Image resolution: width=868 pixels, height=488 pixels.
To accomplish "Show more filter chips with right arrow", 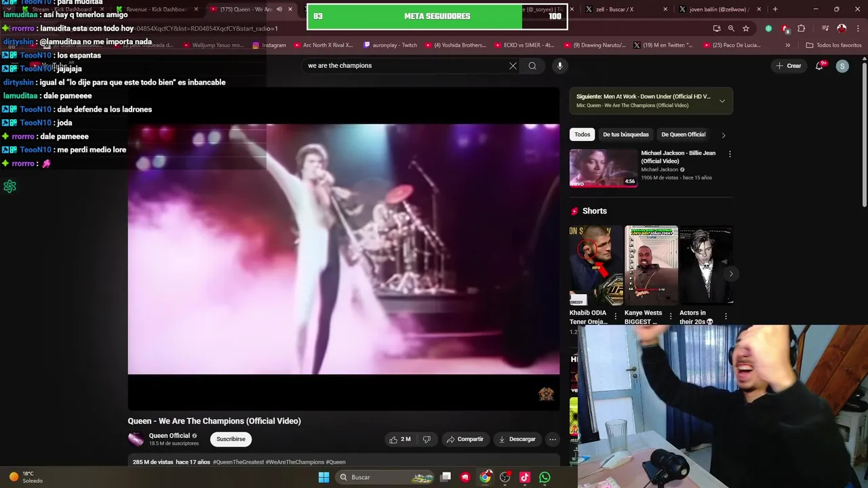I will [x=724, y=135].
